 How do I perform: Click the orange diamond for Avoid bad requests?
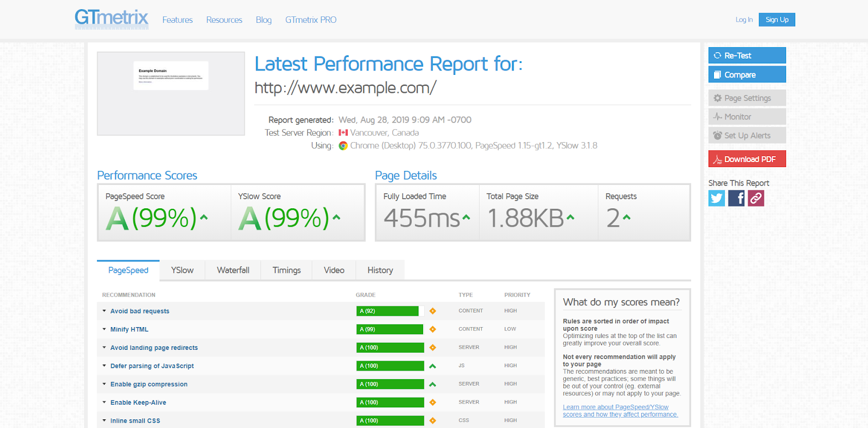[432, 311]
